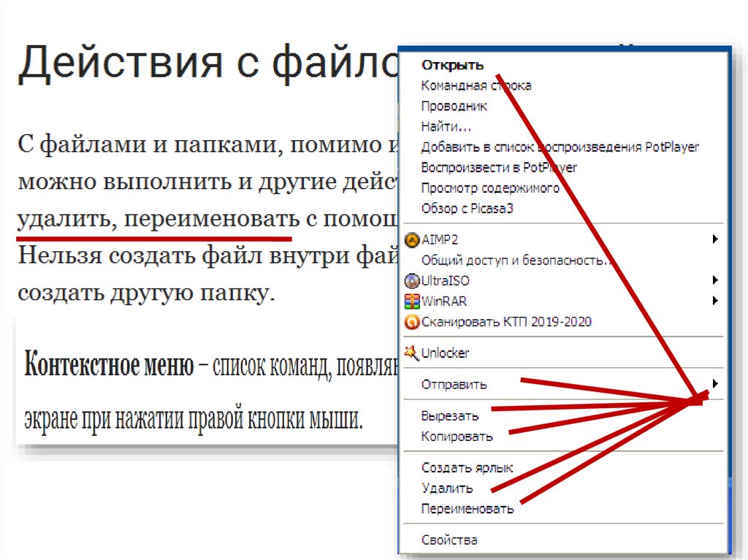748x560 pixels.
Task: Select Добавить в список воспроизведения PotPlayer
Action: tap(560, 147)
